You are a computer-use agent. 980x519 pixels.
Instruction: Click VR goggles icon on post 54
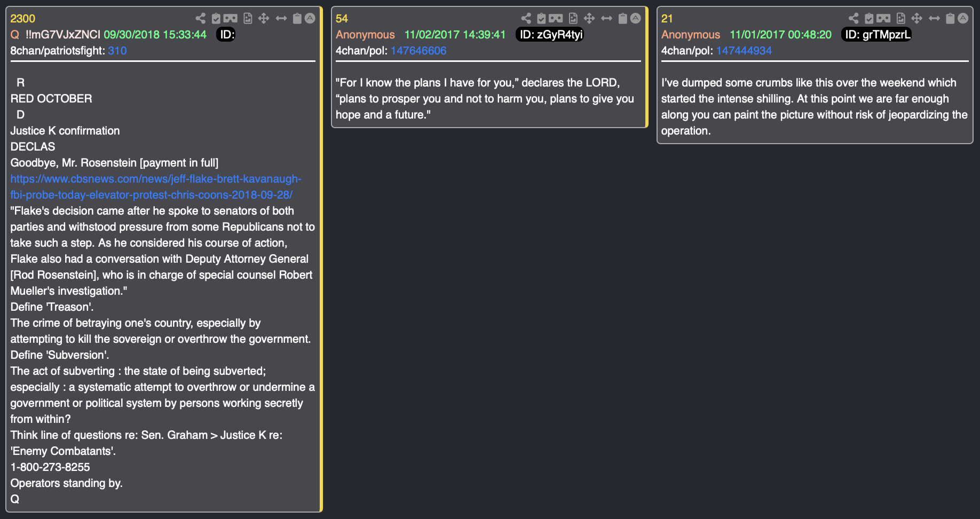(556, 19)
